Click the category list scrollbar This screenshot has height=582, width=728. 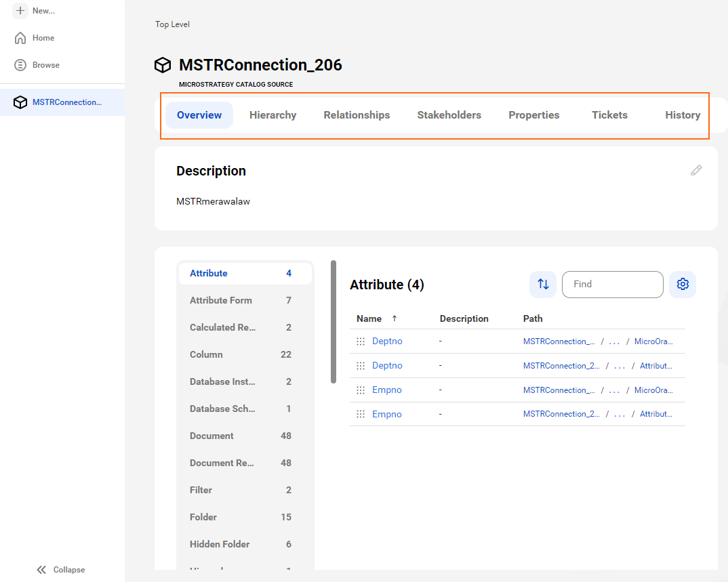333,322
